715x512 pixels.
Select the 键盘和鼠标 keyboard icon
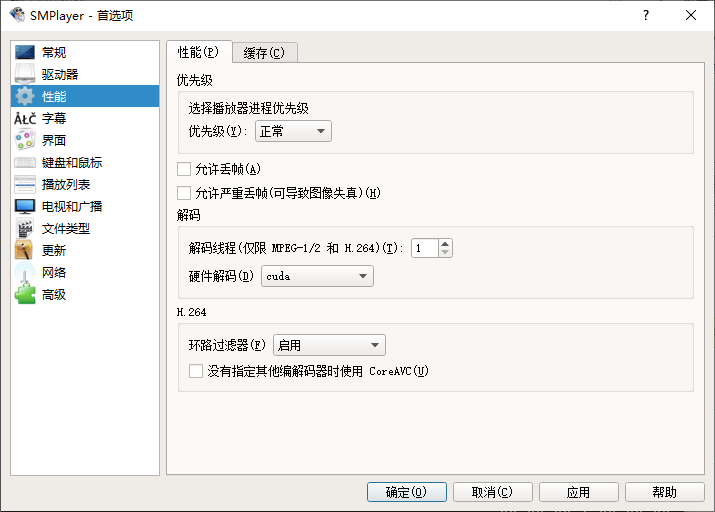25,162
